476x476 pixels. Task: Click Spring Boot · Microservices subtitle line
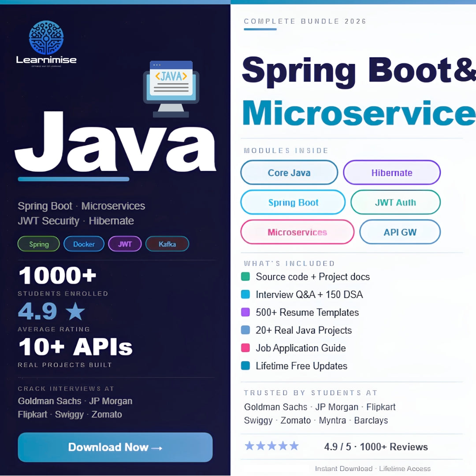82,206
